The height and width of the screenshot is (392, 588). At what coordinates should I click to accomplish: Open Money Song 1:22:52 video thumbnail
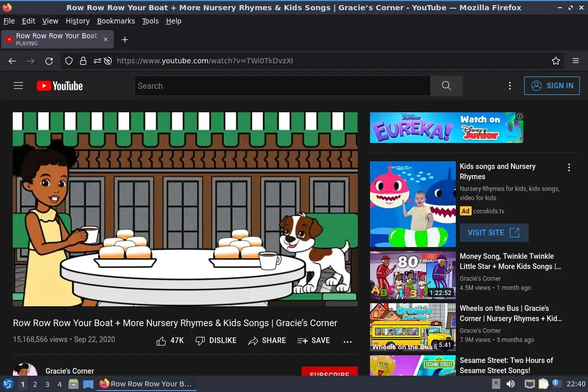(x=412, y=275)
